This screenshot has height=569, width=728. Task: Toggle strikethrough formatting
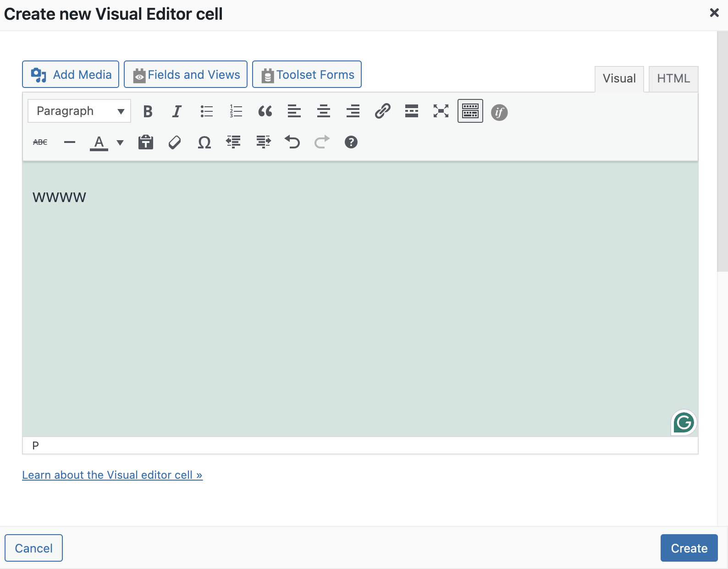tap(40, 142)
